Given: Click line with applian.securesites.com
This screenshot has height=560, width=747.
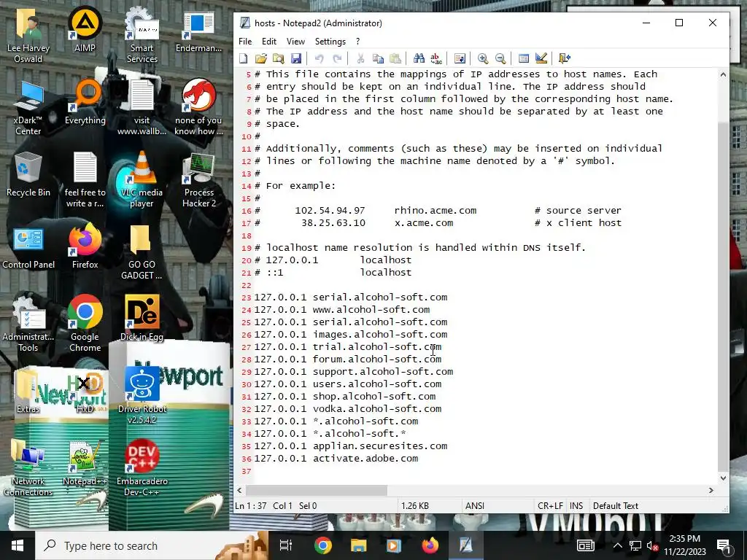Looking at the screenshot, I should coord(351,446).
